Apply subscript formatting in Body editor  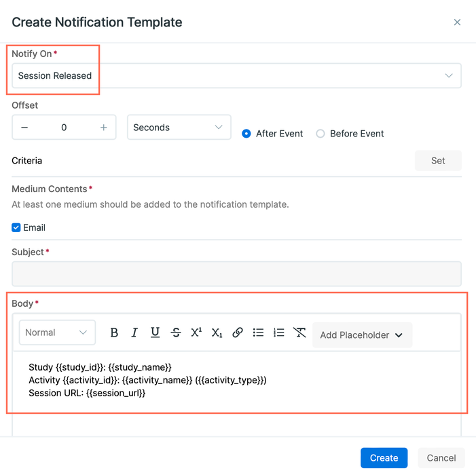point(217,332)
